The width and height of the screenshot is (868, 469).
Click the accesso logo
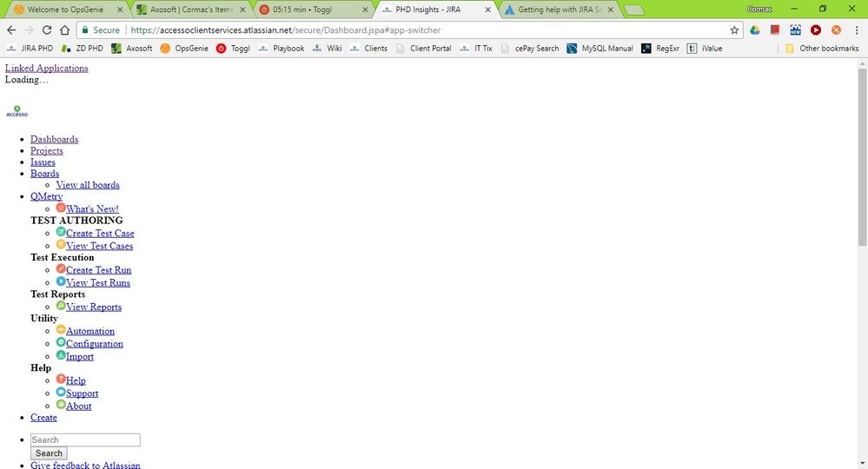(x=17, y=111)
